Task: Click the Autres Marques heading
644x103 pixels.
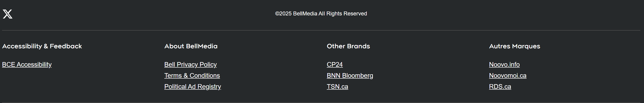Action: coord(514,46)
